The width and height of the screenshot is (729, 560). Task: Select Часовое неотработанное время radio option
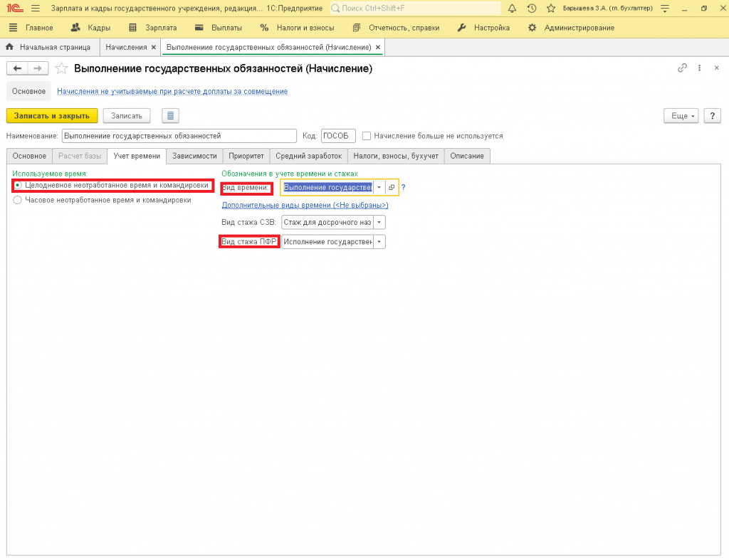click(18, 201)
